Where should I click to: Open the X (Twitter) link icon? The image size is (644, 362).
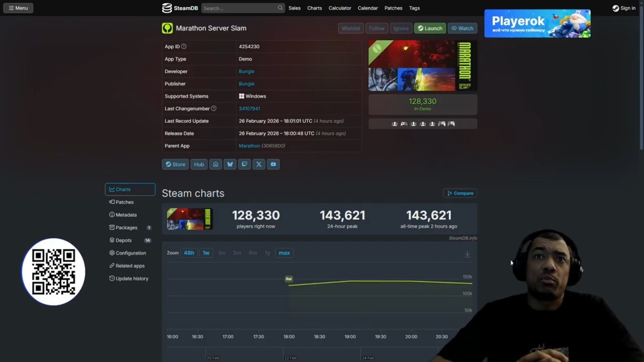[259, 164]
